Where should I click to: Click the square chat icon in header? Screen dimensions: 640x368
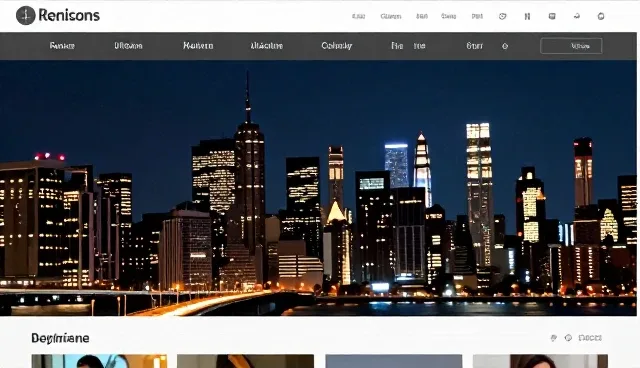tap(552, 16)
